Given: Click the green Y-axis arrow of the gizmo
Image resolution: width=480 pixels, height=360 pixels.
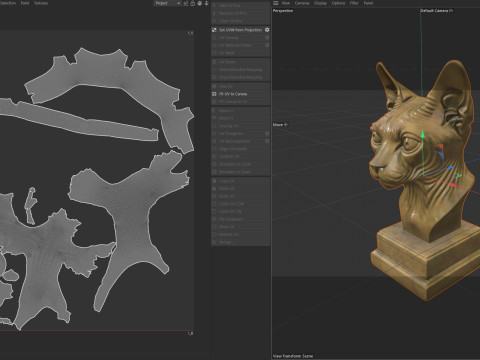Looking at the screenshot, I should [x=423, y=135].
